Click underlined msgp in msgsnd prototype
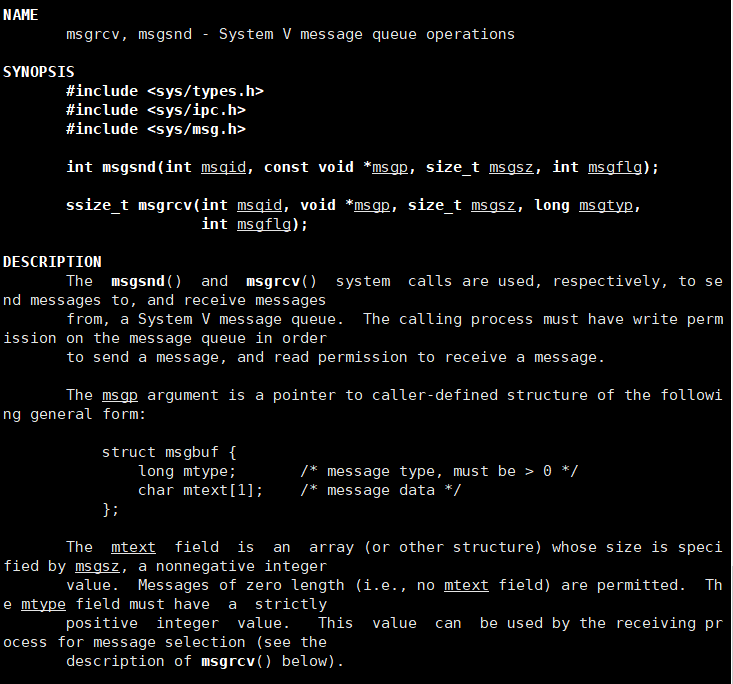733x684 pixels. tap(390, 167)
